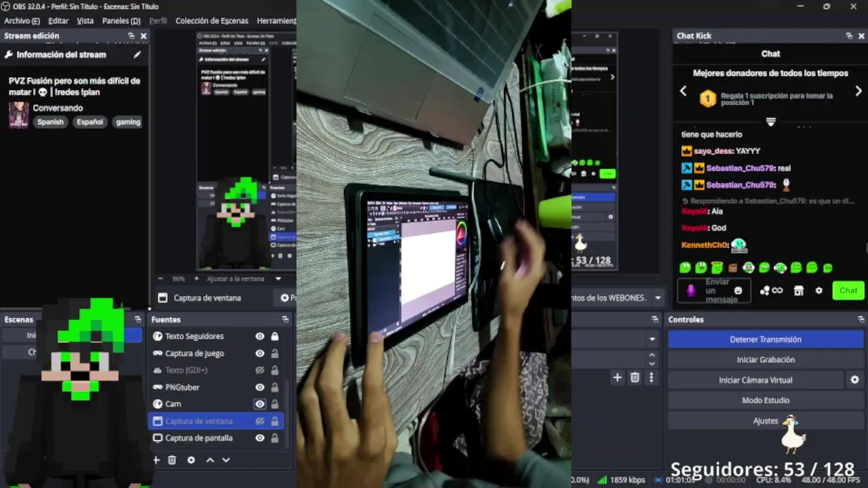Toggle visibility of the Cam source
868x488 pixels.
[x=260, y=404]
